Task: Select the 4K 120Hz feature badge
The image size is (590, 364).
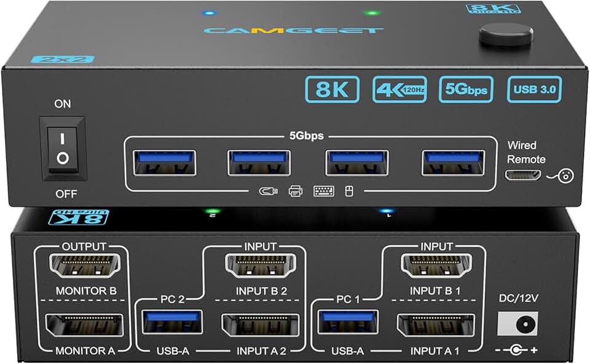Action: 399,89
